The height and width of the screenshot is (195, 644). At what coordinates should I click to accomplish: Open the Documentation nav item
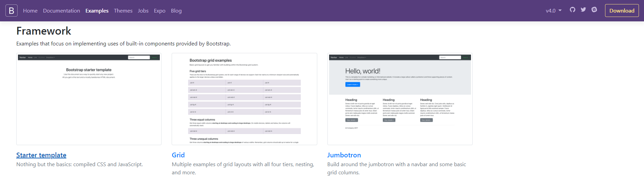[61, 11]
